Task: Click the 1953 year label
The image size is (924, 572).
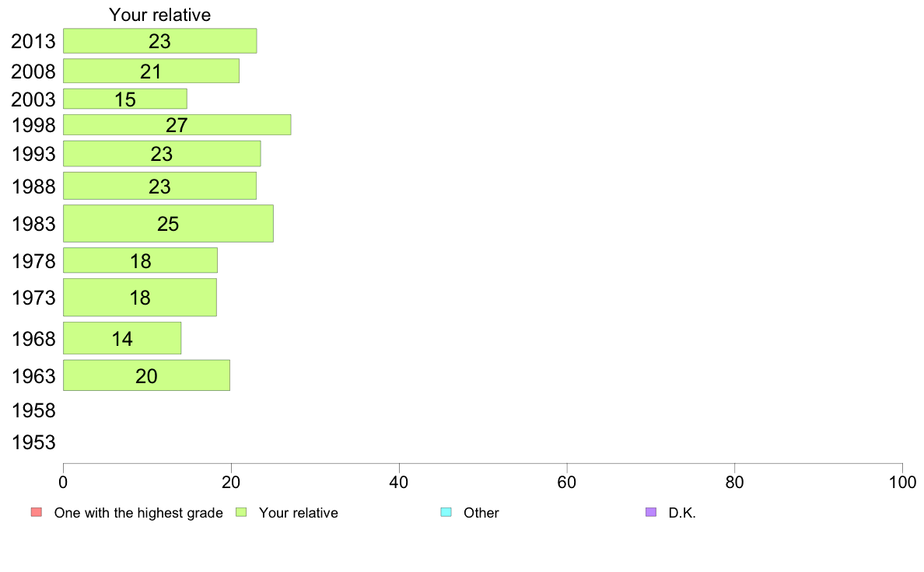Action: [x=33, y=442]
